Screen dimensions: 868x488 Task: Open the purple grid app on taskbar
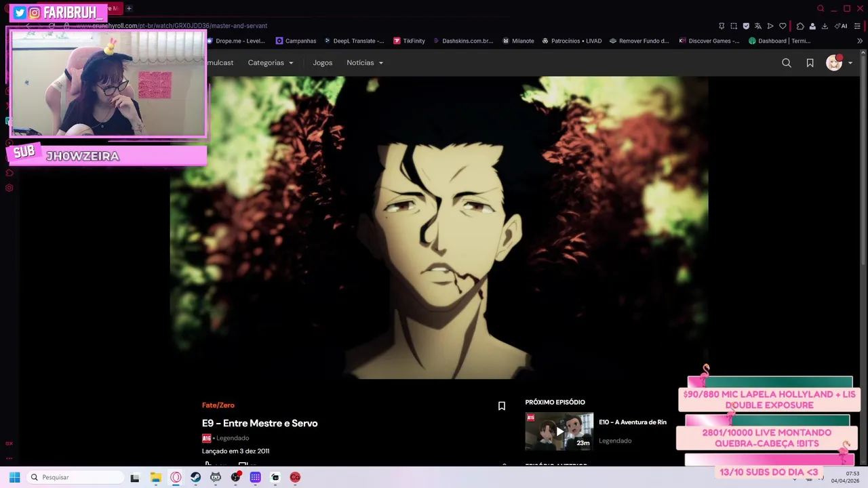tap(255, 477)
